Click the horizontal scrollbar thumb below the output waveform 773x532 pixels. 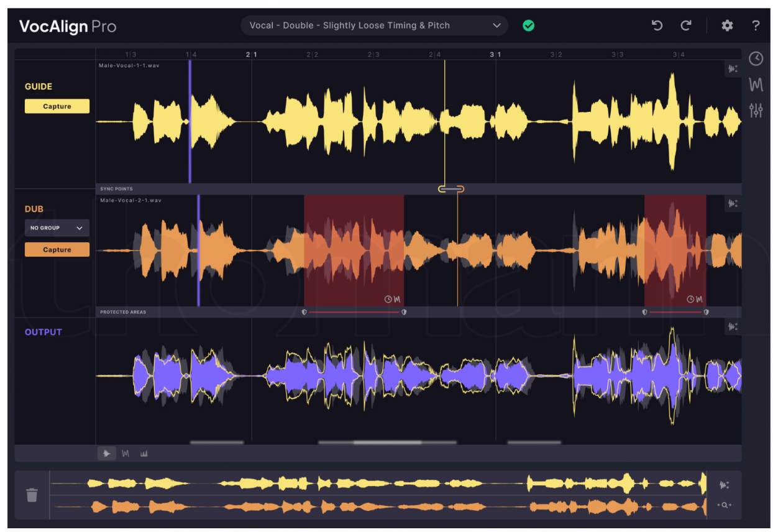pos(387,443)
